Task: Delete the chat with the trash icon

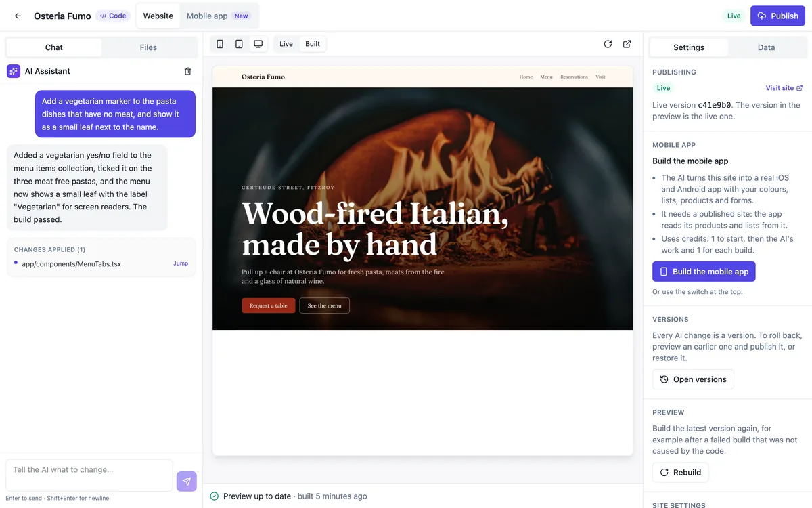Action: pyautogui.click(x=187, y=71)
